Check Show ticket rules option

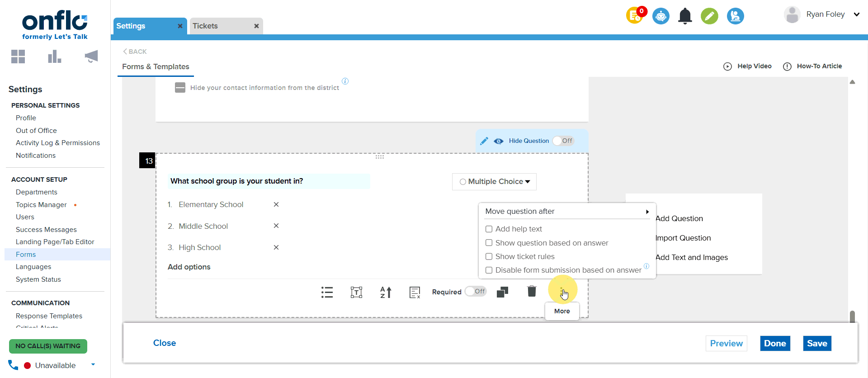coord(489,257)
